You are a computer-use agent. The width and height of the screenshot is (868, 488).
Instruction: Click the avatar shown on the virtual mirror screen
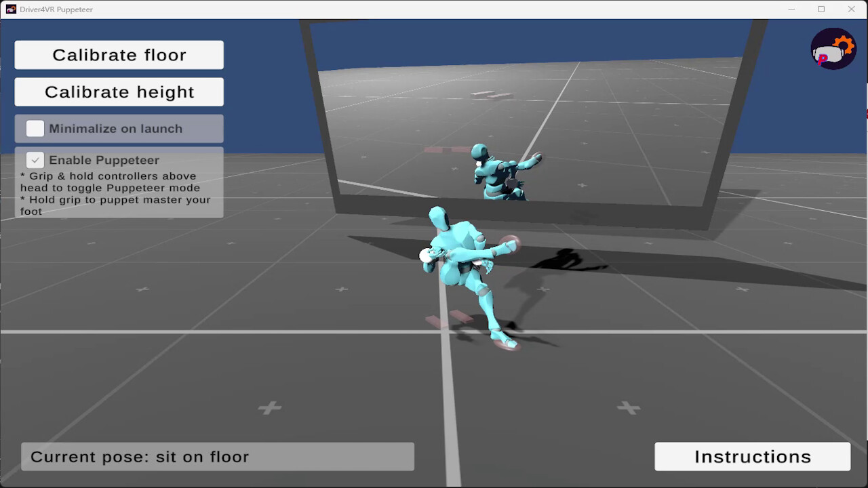click(x=495, y=173)
